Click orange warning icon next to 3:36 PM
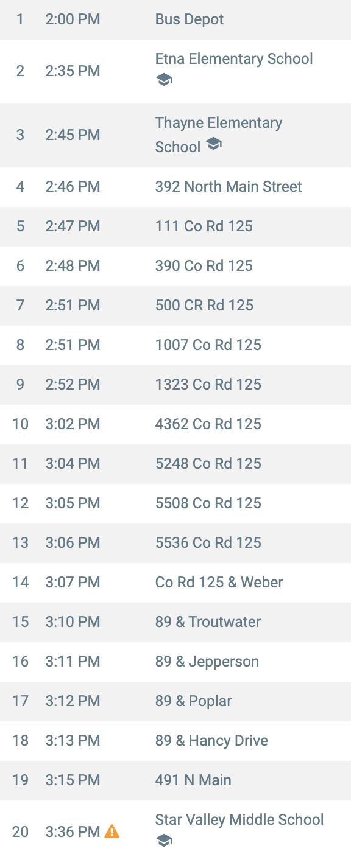The image size is (351, 868). 112,831
